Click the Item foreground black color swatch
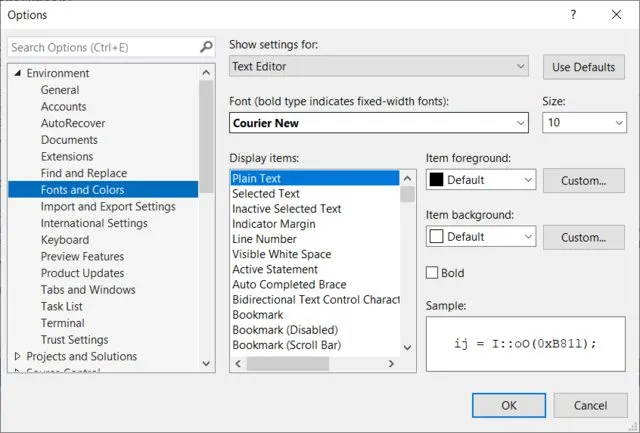 (x=436, y=181)
